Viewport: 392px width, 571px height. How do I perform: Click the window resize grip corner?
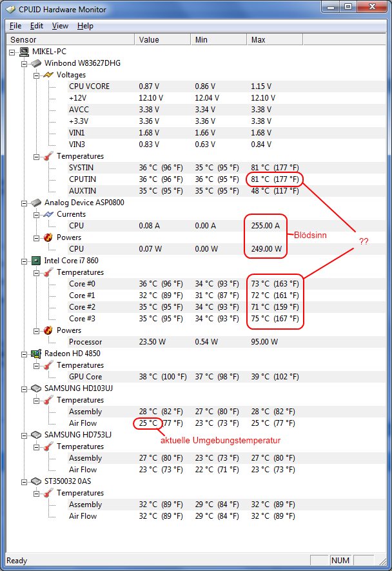coord(382,561)
